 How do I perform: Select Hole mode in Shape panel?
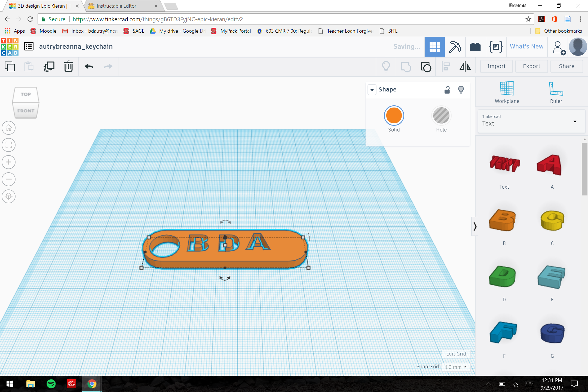[441, 115]
